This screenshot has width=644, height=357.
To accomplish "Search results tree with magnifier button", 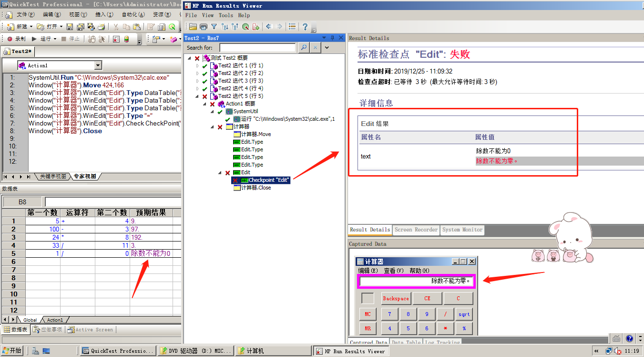I will pyautogui.click(x=303, y=48).
